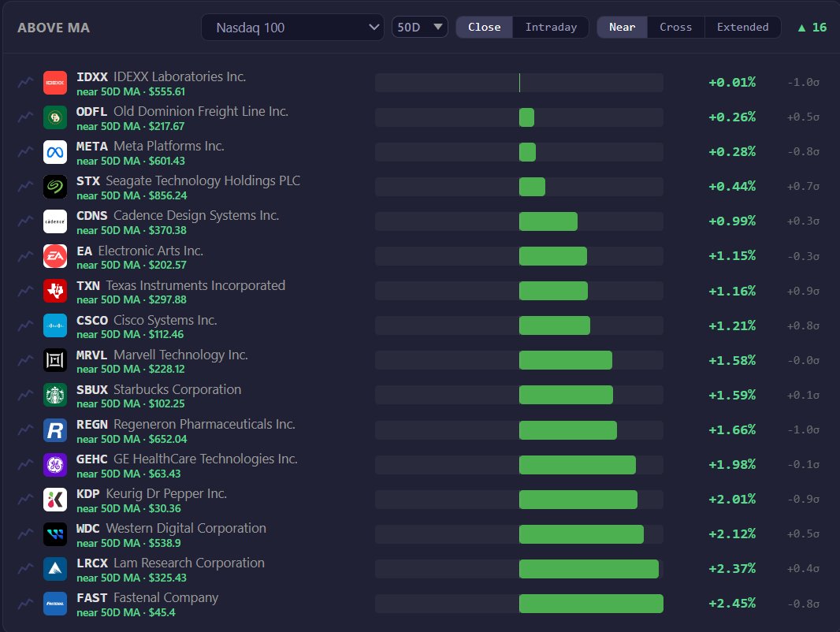Click the GE HealthCare logo icon
This screenshot has width=840, height=632.
click(55, 465)
